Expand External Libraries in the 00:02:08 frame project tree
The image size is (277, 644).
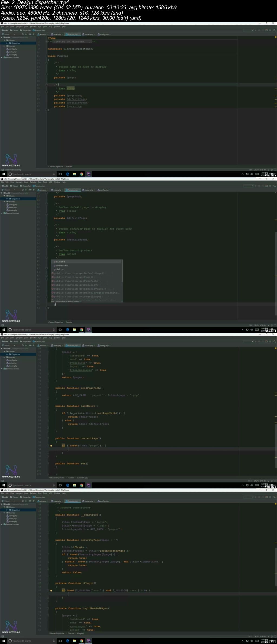click(2, 58)
